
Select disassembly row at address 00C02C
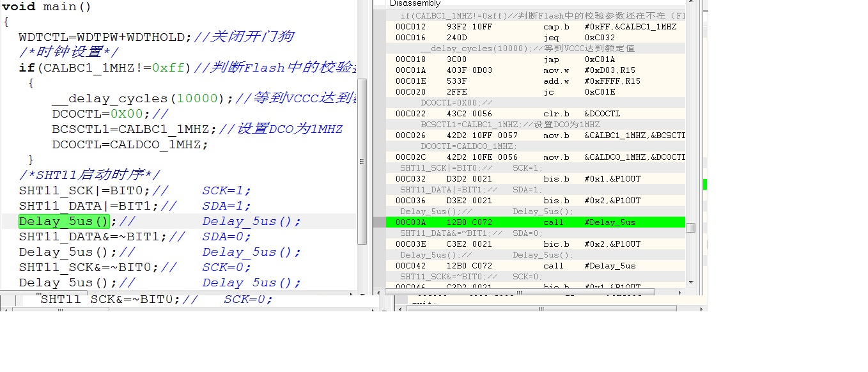[536, 157]
